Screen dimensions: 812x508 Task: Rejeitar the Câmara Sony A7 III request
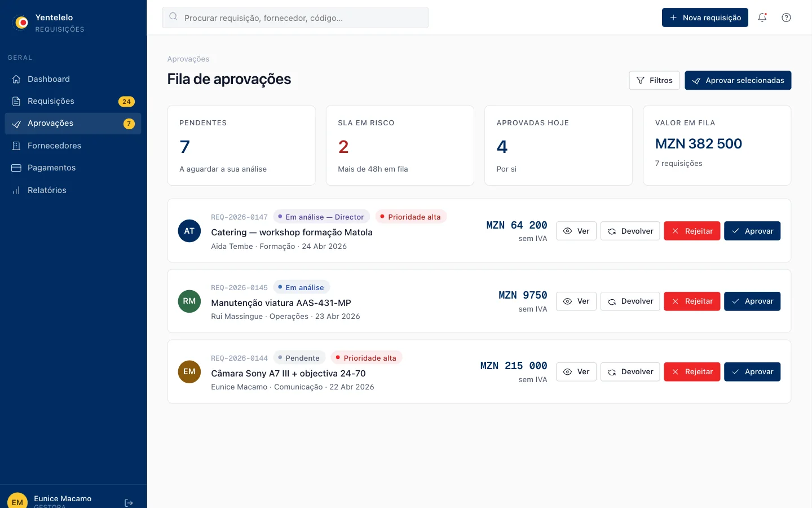pos(692,371)
